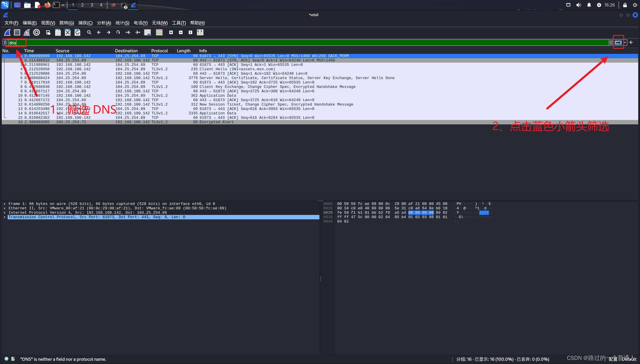The image size is (640, 364).
Task: Clear the display filter text
Action: click(611, 43)
